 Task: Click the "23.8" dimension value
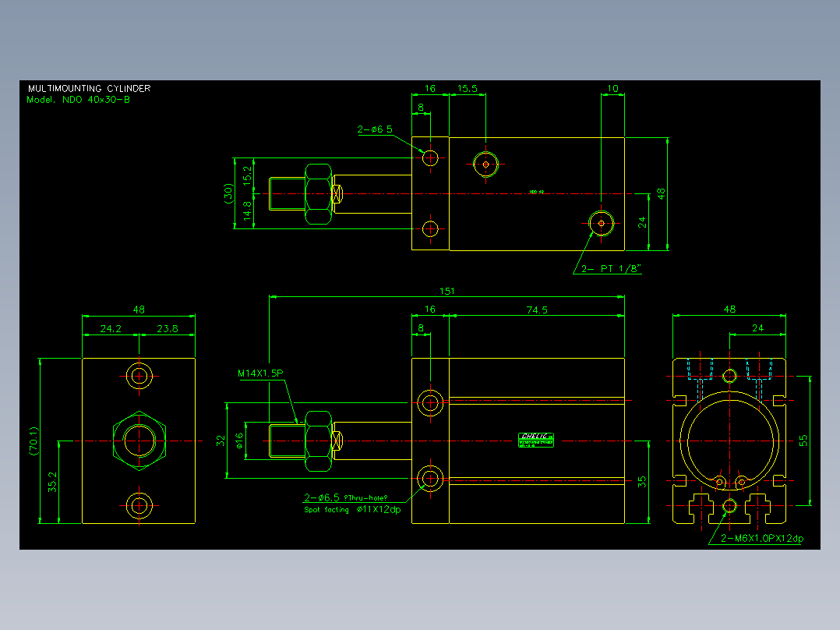[x=167, y=329]
